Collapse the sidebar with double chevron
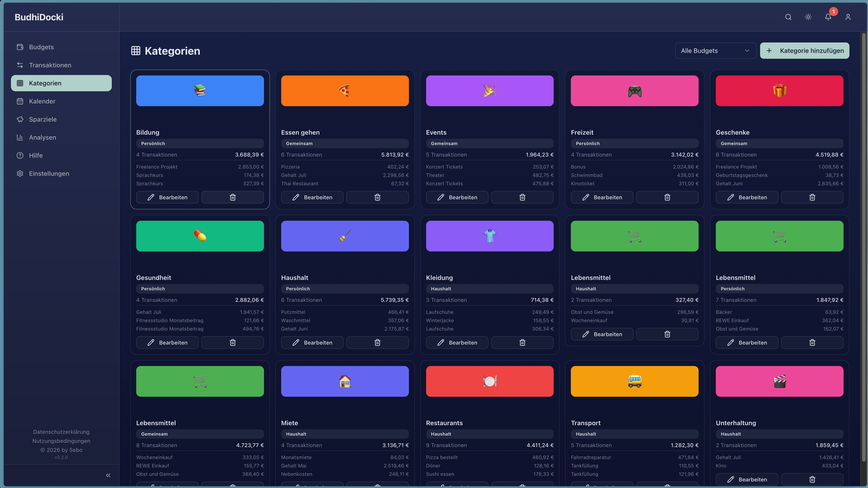Viewport: 868px width, 488px height. pyautogui.click(x=108, y=475)
